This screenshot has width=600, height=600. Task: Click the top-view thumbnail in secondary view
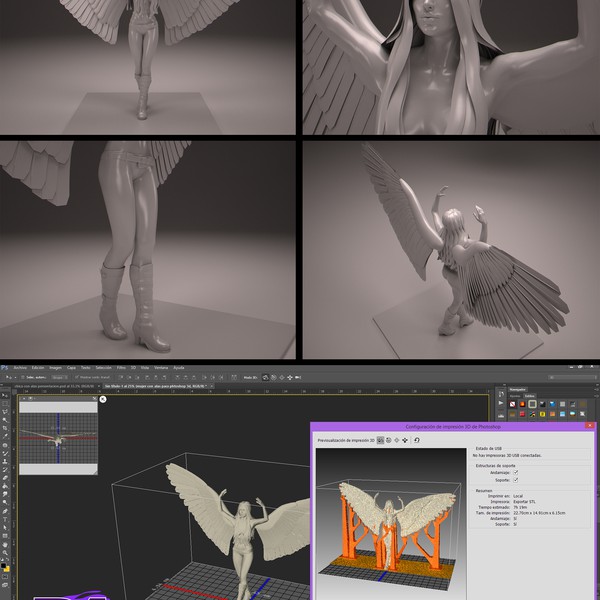pyautogui.click(x=58, y=438)
